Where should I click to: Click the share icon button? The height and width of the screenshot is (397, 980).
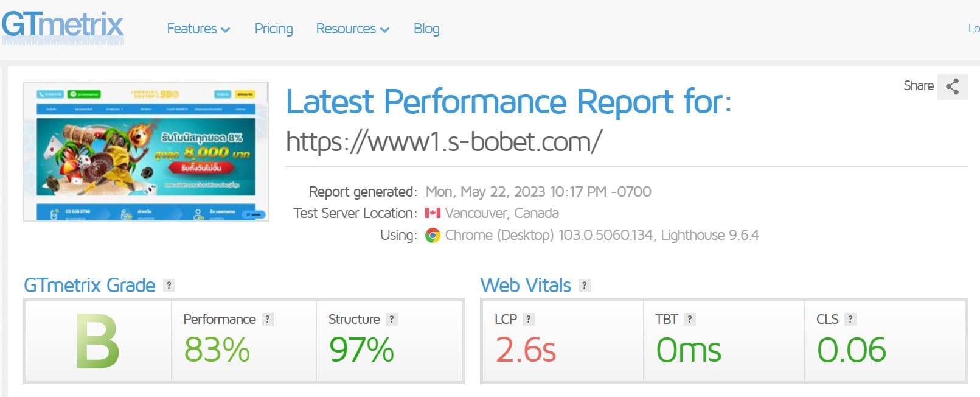(x=953, y=86)
